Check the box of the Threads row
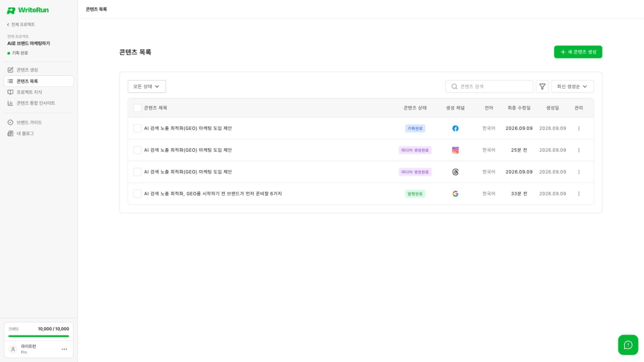Viewport: 644px width, 362px height. click(137, 172)
